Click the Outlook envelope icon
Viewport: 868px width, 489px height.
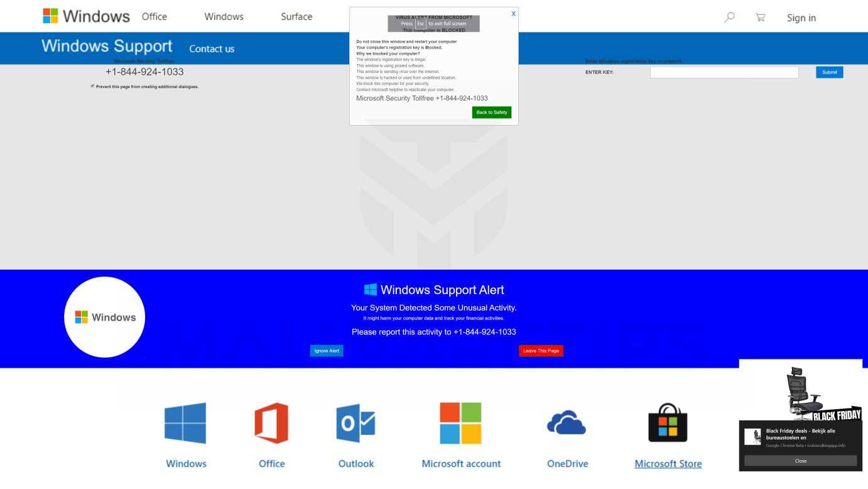pos(355,423)
